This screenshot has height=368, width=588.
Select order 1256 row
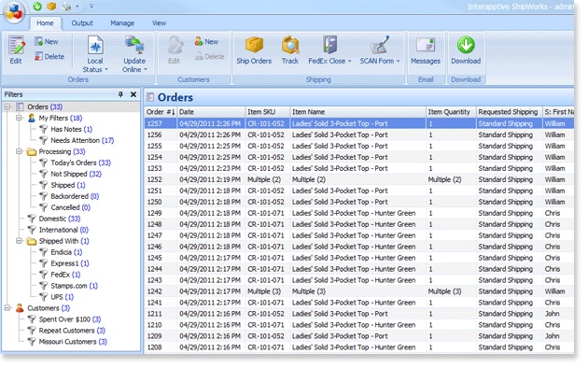[x=359, y=134]
